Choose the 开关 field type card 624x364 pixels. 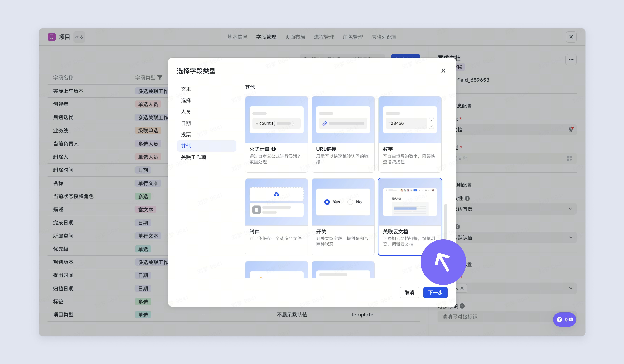(343, 217)
